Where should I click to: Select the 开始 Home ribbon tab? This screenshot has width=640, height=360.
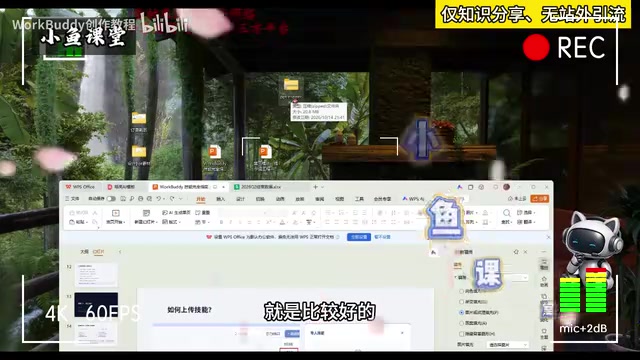click(x=201, y=199)
